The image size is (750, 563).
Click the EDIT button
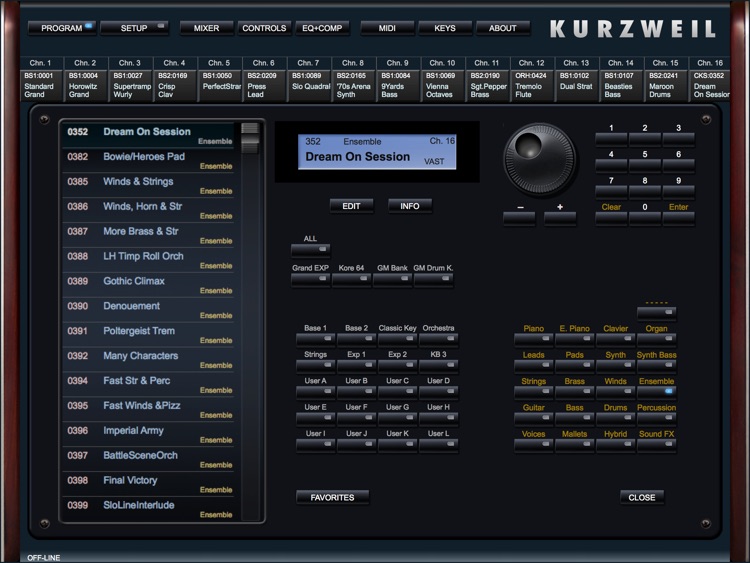coord(352,206)
